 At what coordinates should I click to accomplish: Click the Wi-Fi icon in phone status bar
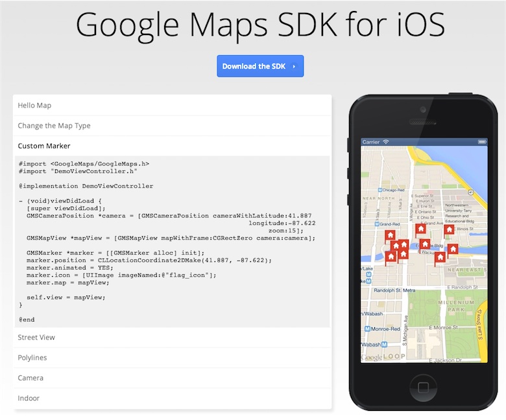click(x=386, y=142)
